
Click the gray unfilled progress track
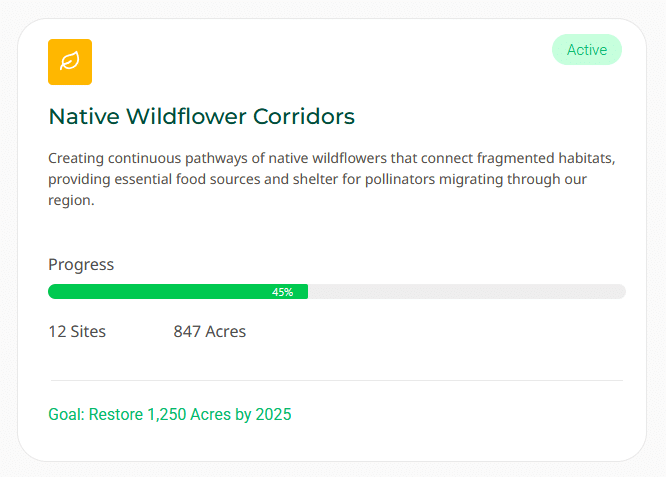click(x=466, y=292)
